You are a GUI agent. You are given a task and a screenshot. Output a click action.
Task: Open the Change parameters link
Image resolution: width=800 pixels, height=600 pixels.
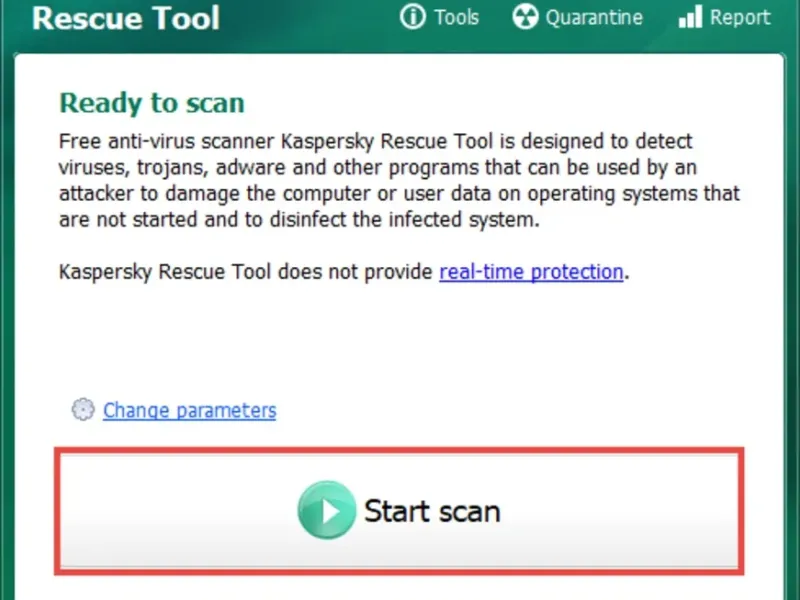tap(190, 410)
